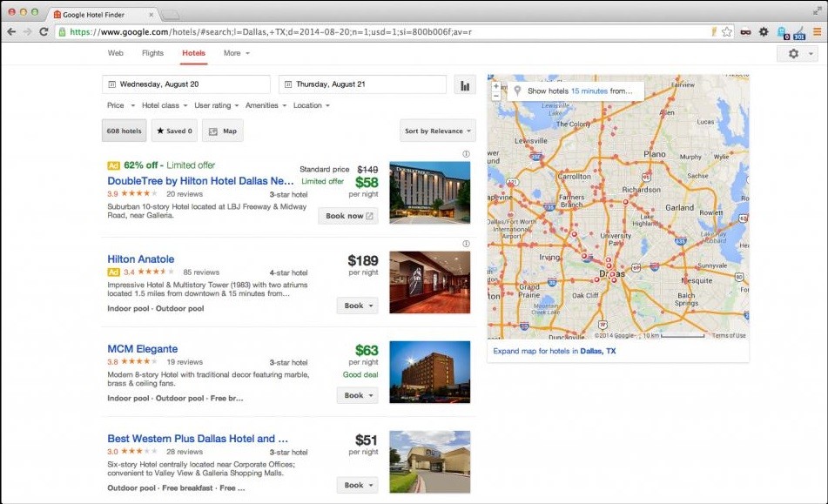Click "85 reviews" for Hilton Anatole

pos(201,272)
